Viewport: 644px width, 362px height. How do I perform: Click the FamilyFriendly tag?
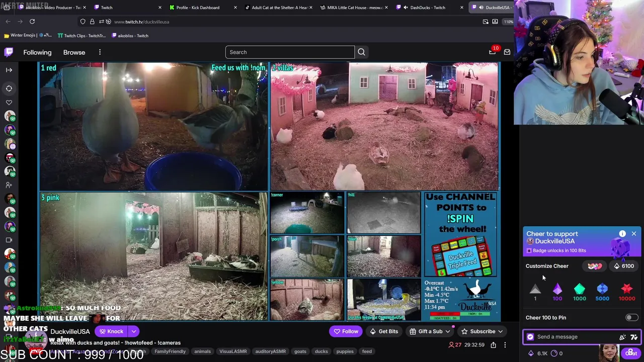(x=170, y=351)
